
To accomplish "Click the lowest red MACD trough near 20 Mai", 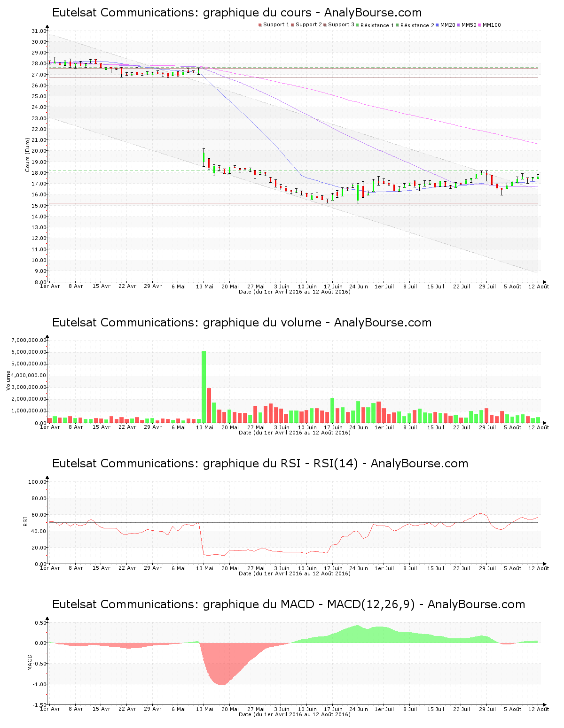I will point(221,684).
